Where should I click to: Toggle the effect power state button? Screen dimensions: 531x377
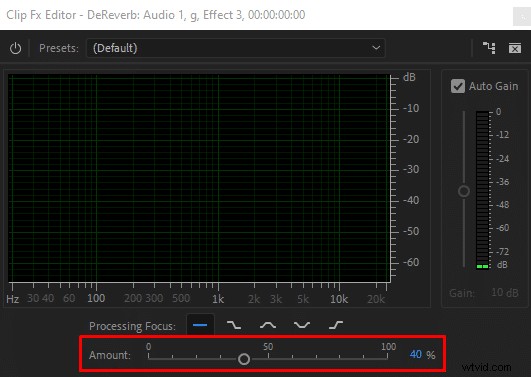(x=15, y=48)
